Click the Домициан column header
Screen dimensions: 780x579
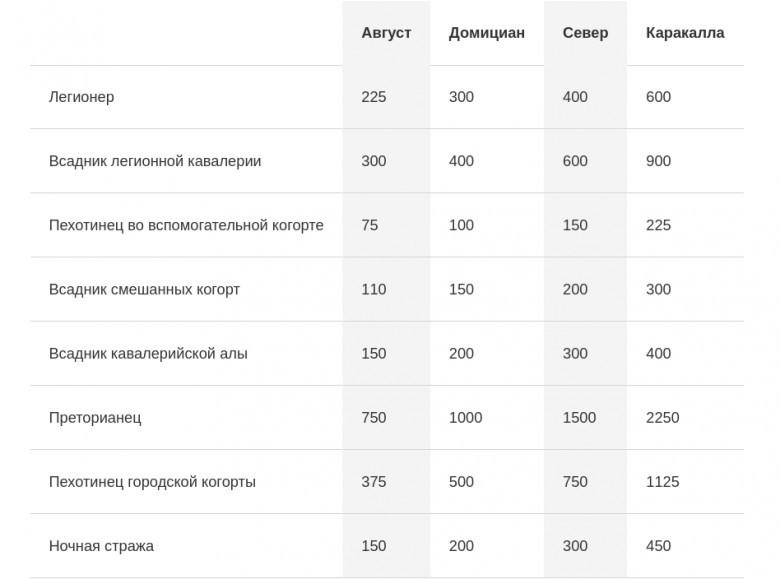point(487,33)
